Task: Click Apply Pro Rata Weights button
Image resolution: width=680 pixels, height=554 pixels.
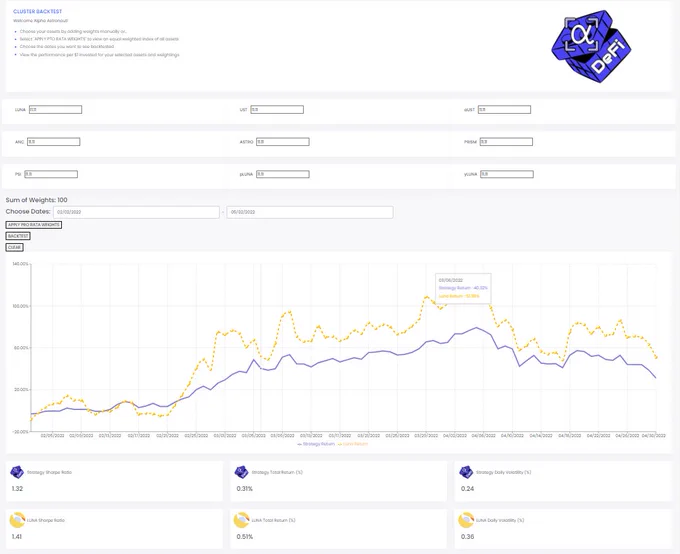Action: tap(34, 225)
